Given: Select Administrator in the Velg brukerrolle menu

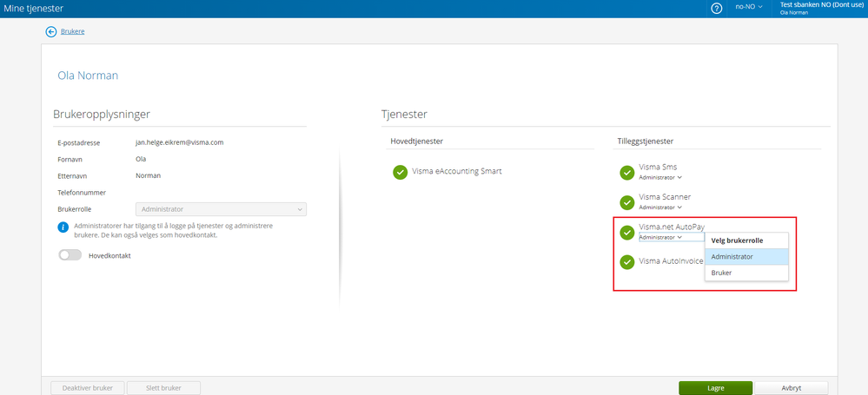Looking at the screenshot, I should (x=746, y=257).
